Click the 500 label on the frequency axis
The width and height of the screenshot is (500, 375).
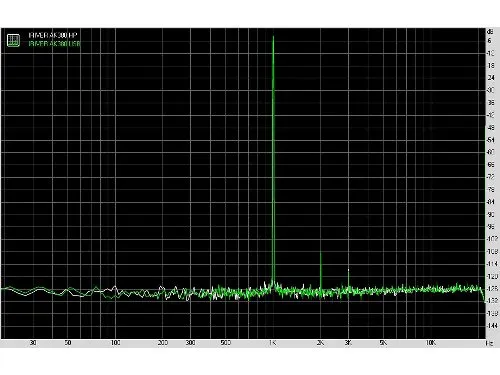click(226, 343)
